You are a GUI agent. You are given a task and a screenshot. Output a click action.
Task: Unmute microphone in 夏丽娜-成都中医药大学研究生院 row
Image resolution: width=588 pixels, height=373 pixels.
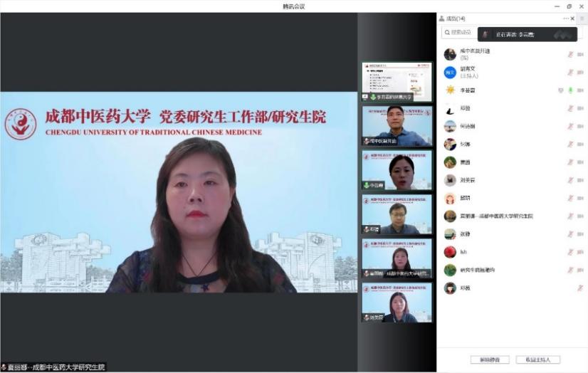click(570, 216)
